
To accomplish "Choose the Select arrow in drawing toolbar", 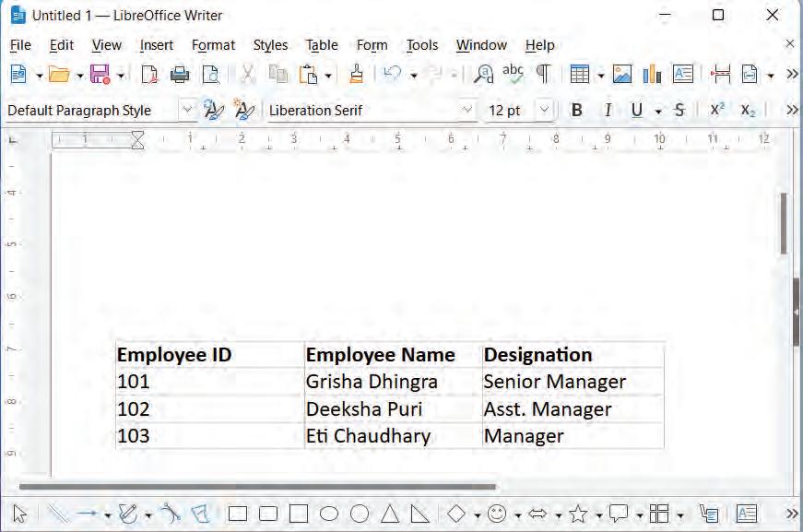I will coord(20,514).
